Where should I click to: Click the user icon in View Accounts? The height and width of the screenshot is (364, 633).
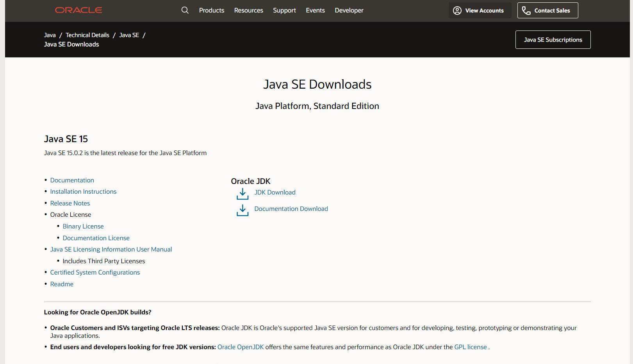pos(457,11)
